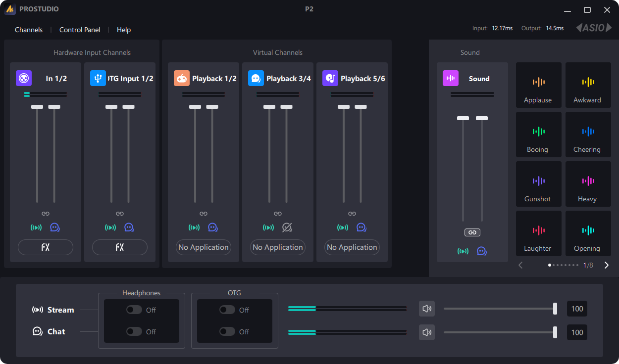The height and width of the screenshot is (364, 619).
Task: Open the Control Panel menu
Action: tap(80, 30)
